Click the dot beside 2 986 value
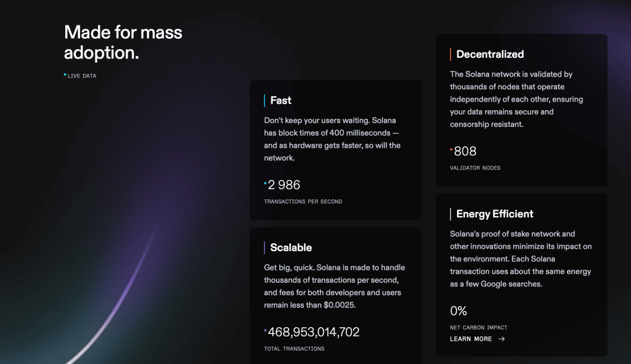This screenshot has width=631, height=364. 266,183
